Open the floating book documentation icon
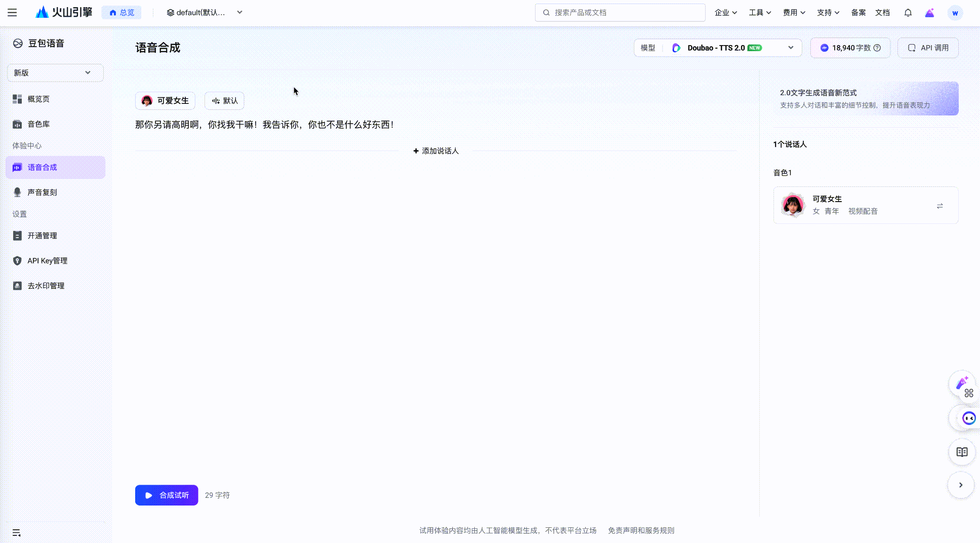Screen dimensions: 980x543 [x=962, y=452]
